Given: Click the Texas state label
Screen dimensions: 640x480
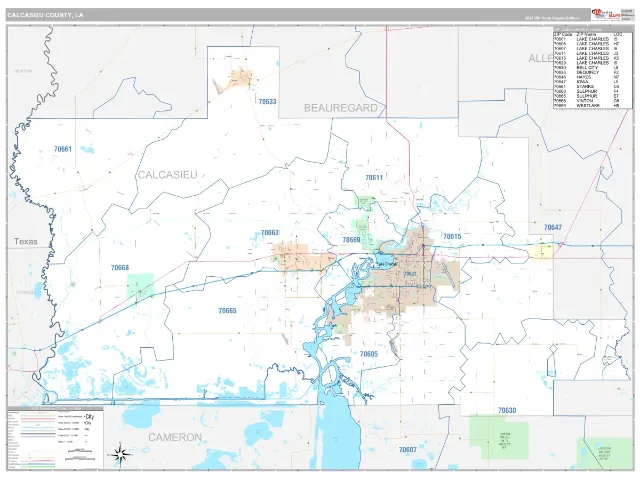Looking at the screenshot, I should click(26, 242).
